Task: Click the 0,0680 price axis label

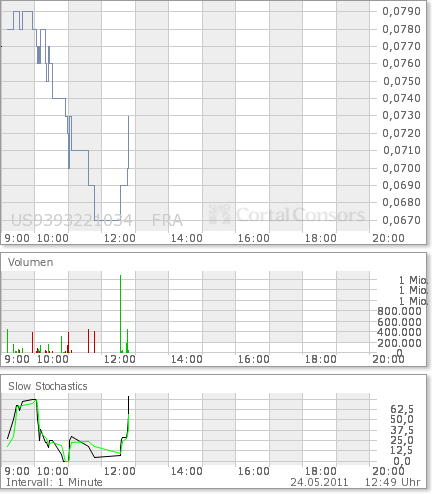Action: [401, 202]
